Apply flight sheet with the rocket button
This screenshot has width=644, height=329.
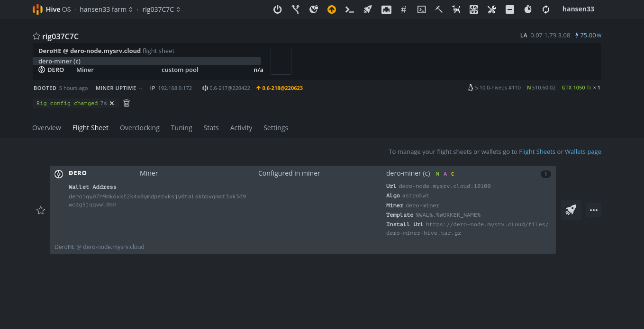tap(571, 210)
